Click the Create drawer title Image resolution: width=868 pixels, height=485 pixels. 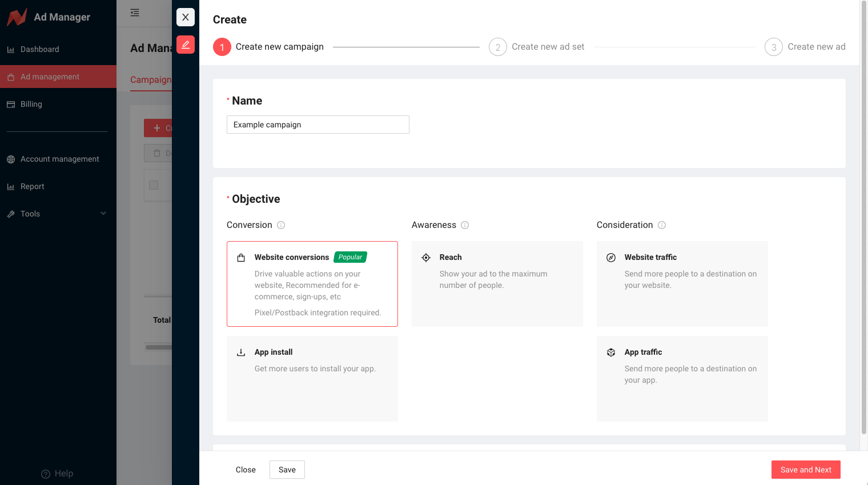pos(230,19)
